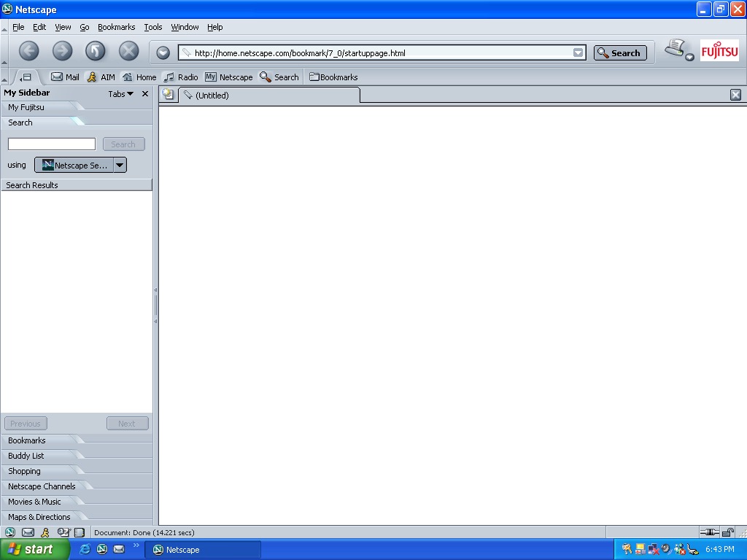Open My Netscape from the personal toolbar

point(229,77)
